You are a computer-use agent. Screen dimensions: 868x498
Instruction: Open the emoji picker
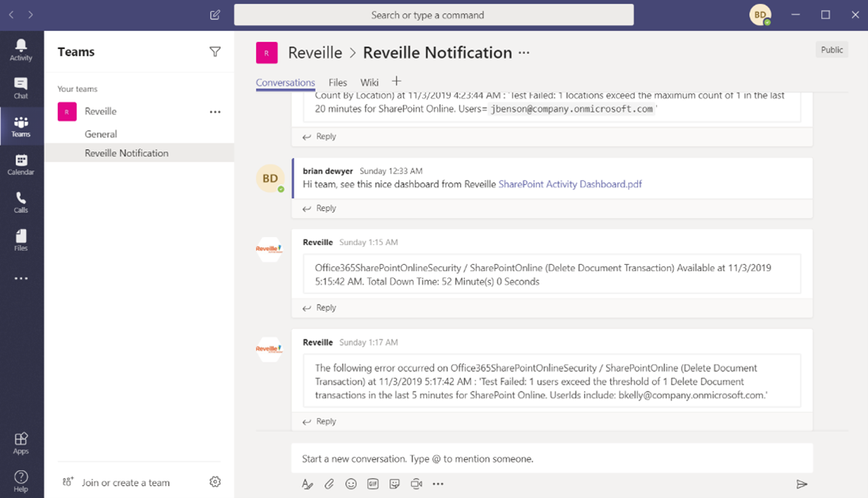coord(351,485)
